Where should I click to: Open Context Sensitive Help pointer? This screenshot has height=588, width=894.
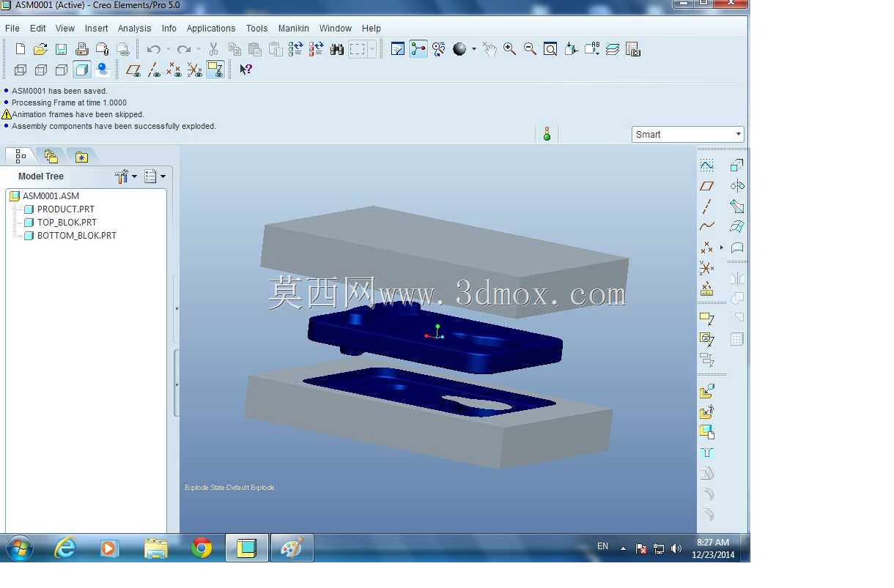tap(246, 70)
